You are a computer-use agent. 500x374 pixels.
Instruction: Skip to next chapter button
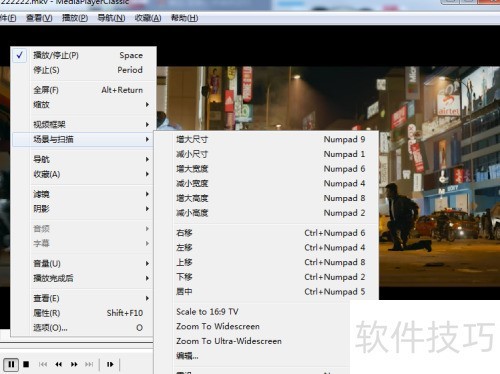(x=89, y=364)
